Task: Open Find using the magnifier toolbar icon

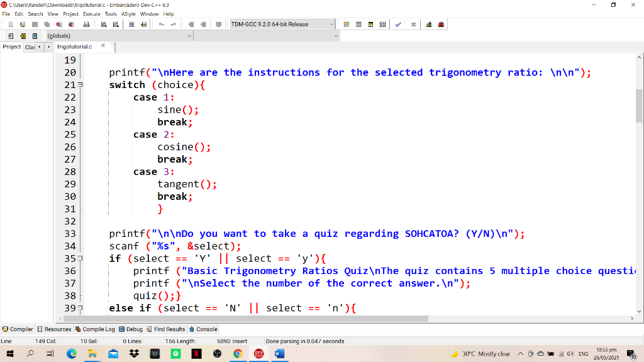Action: [105, 24]
